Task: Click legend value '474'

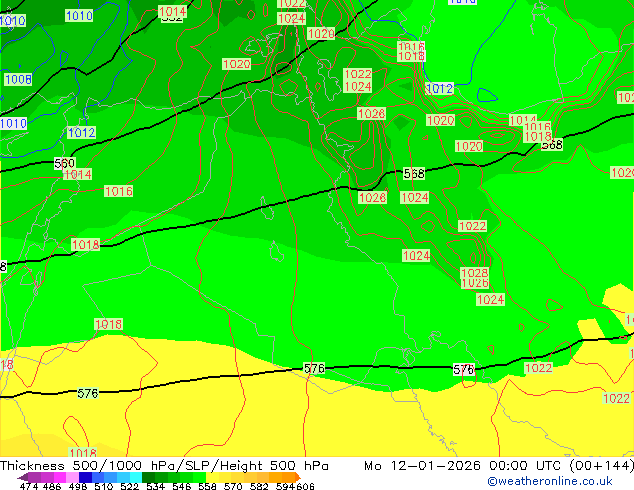Action: [x=29, y=486]
